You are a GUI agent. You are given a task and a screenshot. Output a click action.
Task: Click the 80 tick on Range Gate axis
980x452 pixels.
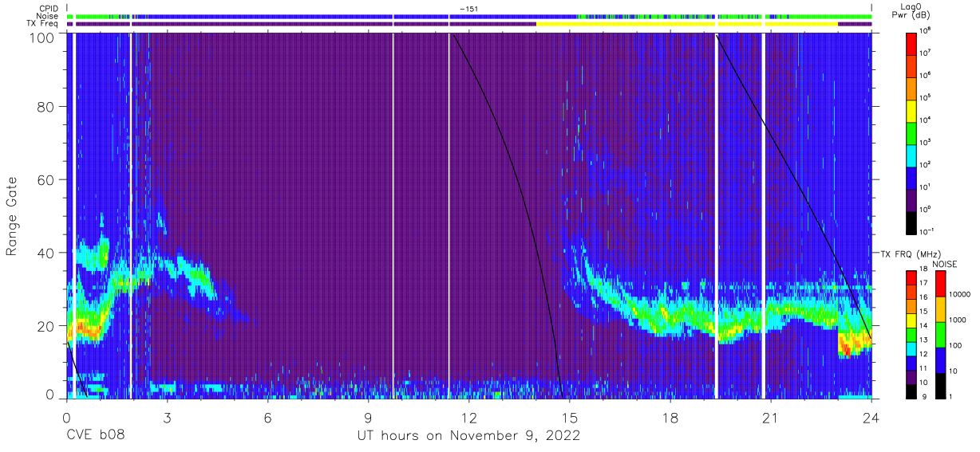(x=45, y=107)
